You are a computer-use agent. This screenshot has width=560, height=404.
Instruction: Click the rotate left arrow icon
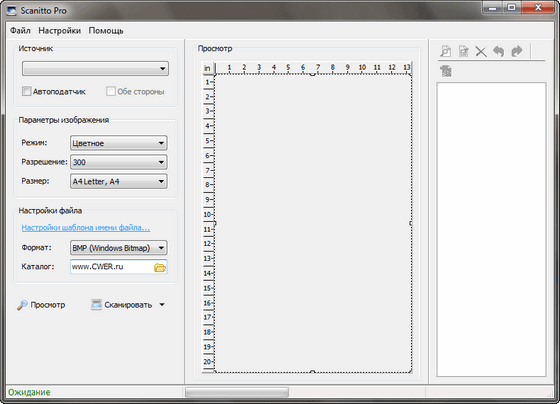[499, 51]
